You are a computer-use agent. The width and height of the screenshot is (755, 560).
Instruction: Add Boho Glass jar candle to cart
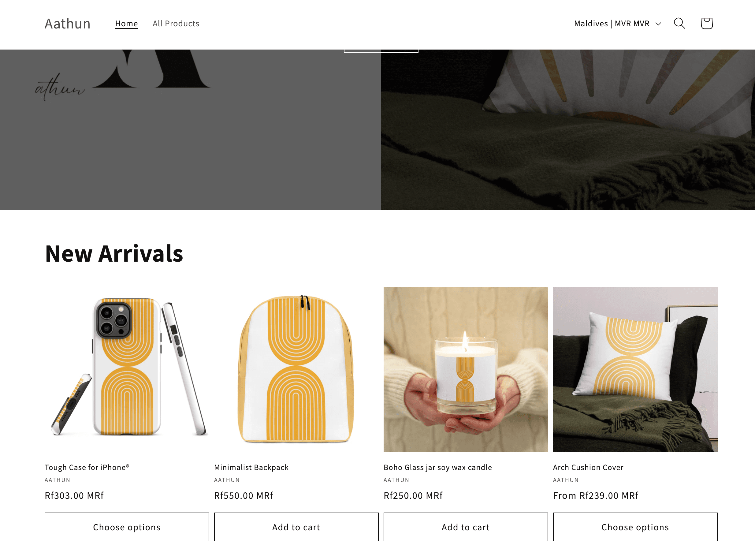tap(466, 527)
